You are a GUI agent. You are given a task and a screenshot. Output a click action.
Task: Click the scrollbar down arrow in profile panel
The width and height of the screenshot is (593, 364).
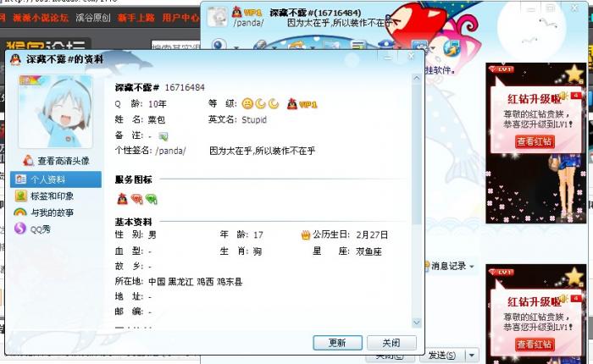(x=417, y=323)
